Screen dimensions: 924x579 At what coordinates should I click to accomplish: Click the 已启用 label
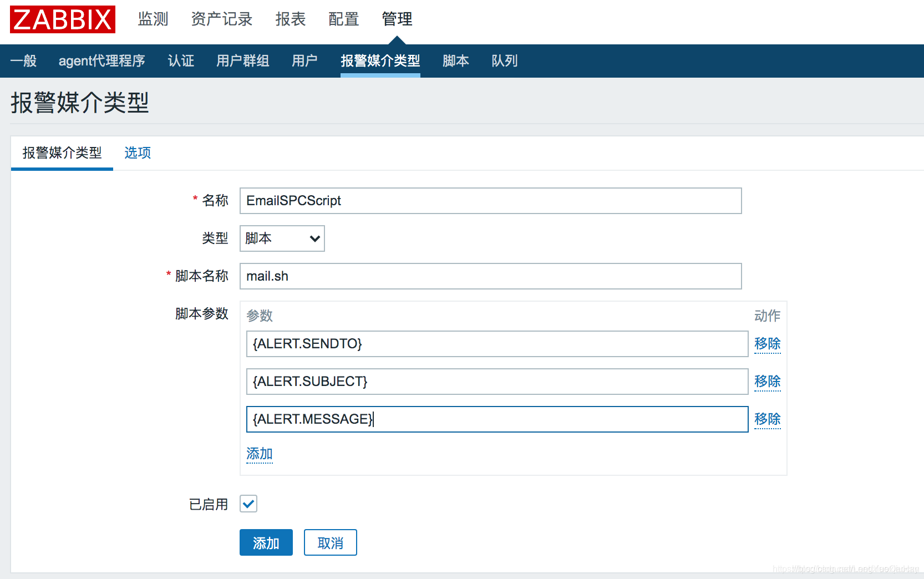209,504
